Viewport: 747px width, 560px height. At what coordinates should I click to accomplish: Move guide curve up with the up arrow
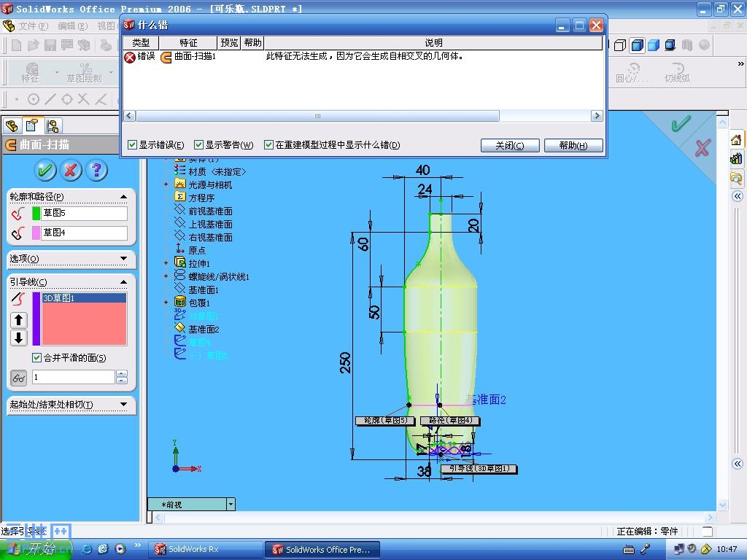pos(18,320)
